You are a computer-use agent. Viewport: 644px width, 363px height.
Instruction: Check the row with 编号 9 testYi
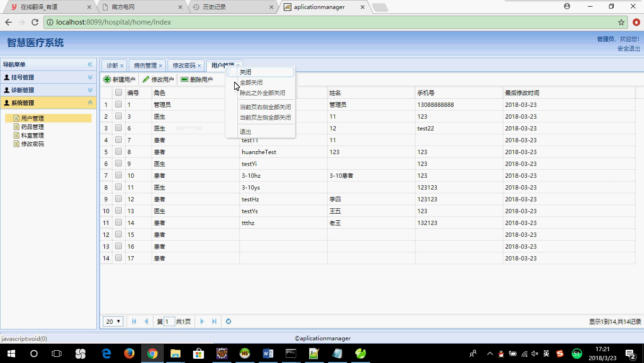click(x=119, y=164)
